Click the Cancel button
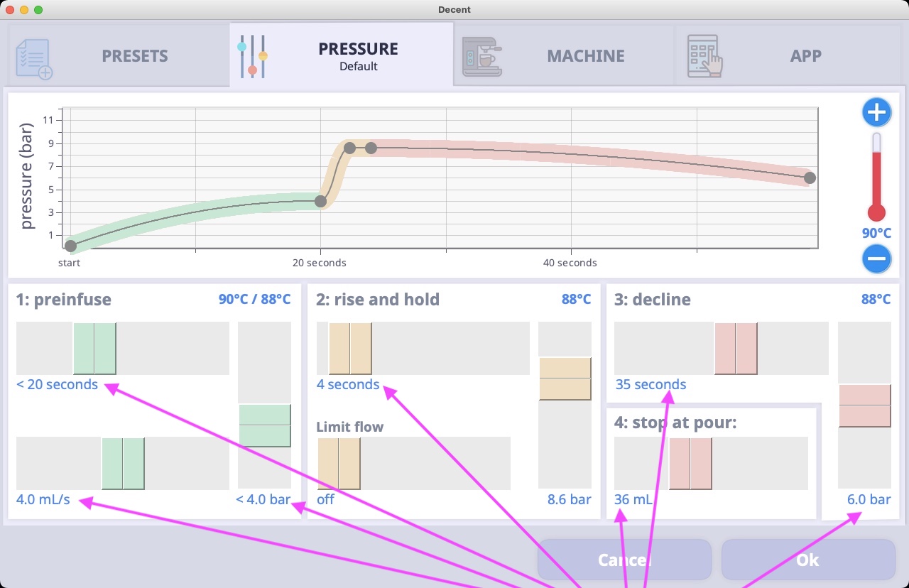909x588 pixels. point(624,560)
